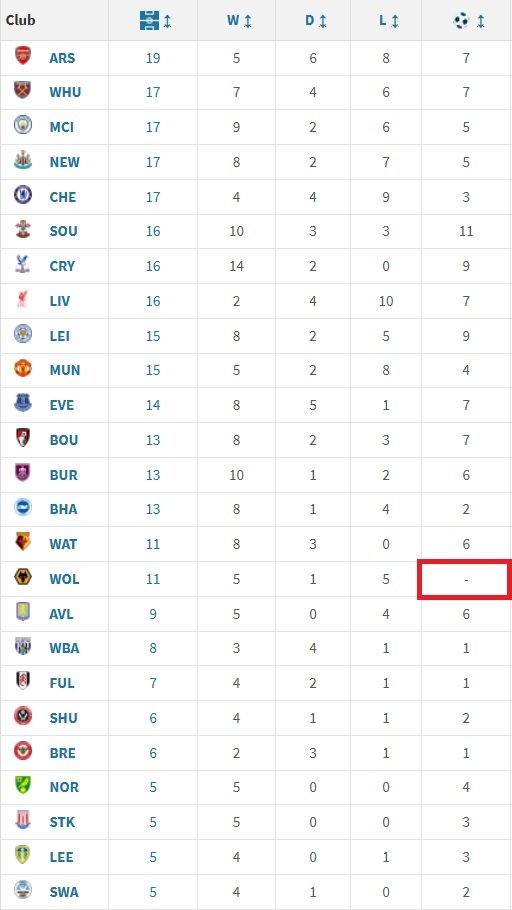Image resolution: width=512 pixels, height=910 pixels.
Task: Sort by goals football icon column
Action: (x=468, y=21)
